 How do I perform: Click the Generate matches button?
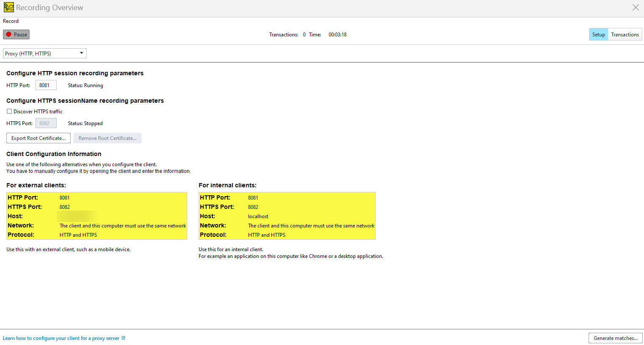click(615, 338)
